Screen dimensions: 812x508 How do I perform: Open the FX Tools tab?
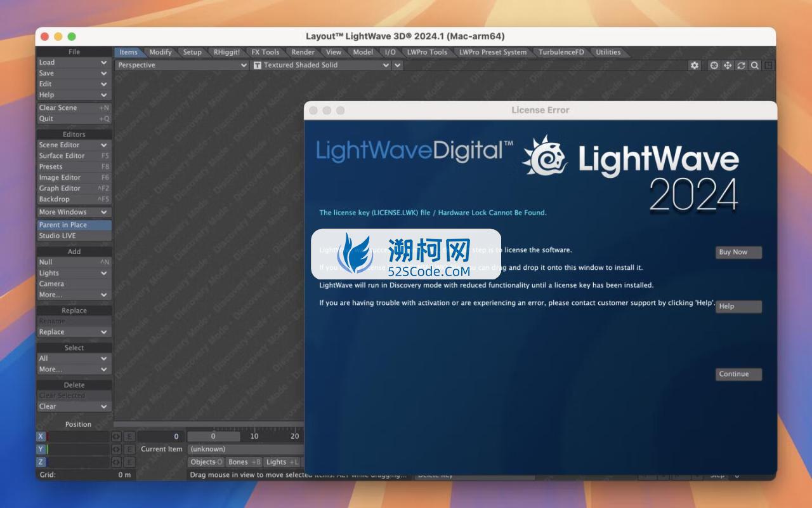[265, 52]
